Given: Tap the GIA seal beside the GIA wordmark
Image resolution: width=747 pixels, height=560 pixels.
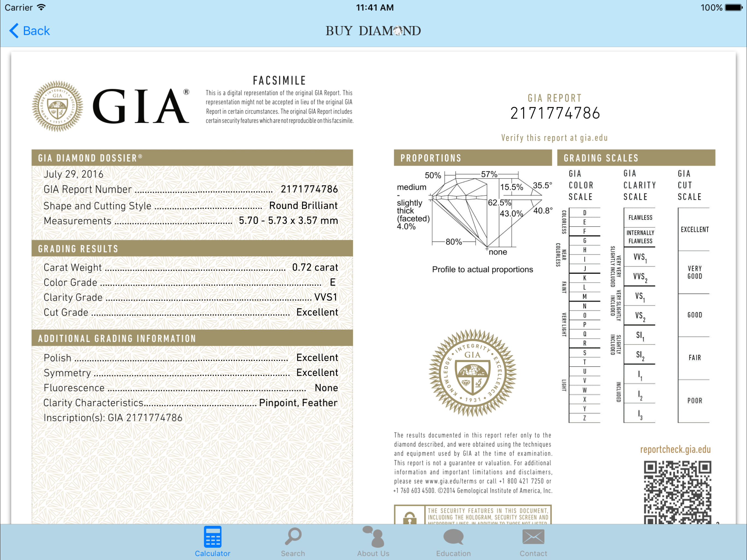Looking at the screenshot, I should click(x=57, y=106).
